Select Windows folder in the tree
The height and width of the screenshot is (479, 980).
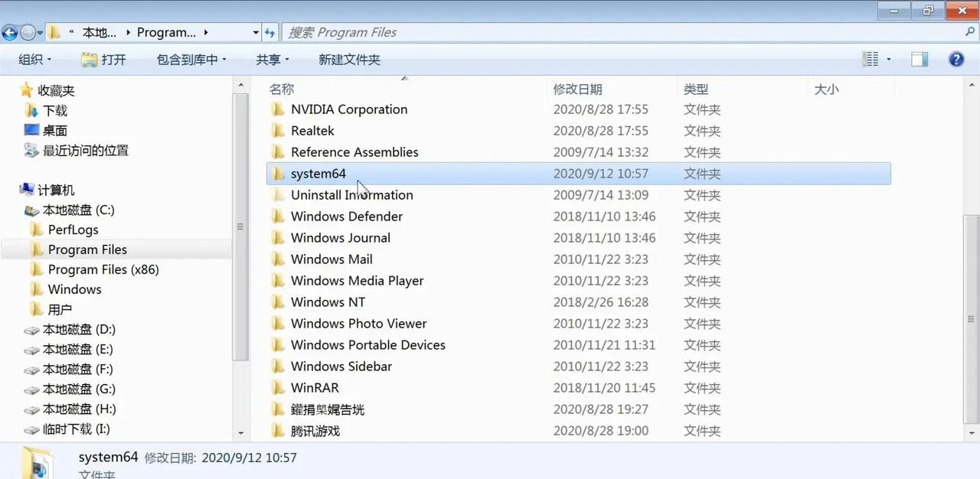coord(66,289)
